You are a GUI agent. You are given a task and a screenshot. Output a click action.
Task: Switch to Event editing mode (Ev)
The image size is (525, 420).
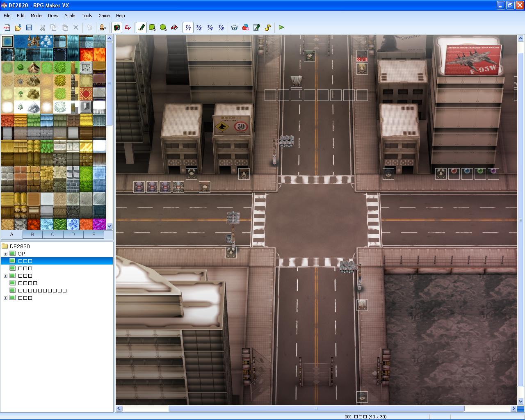click(128, 27)
